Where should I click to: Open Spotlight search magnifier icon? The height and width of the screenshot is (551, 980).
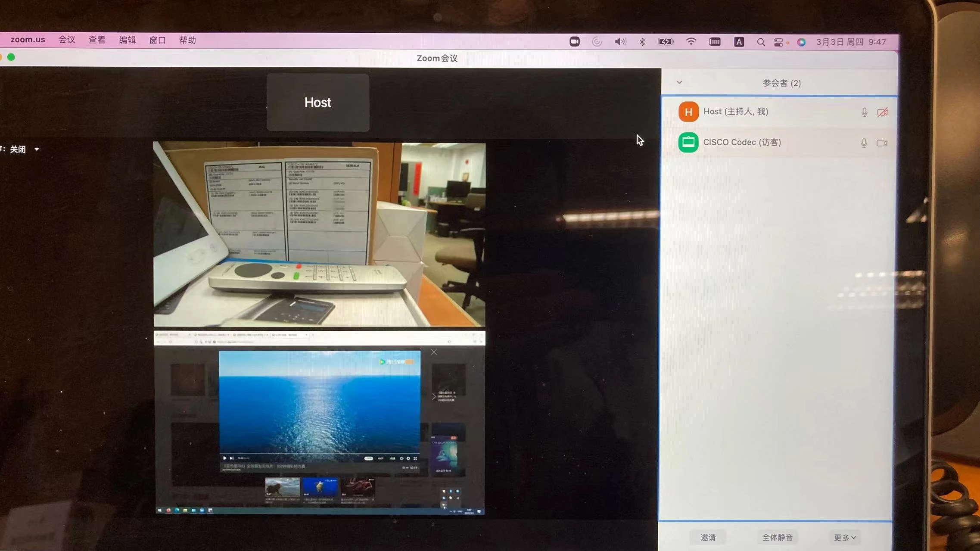pos(761,42)
